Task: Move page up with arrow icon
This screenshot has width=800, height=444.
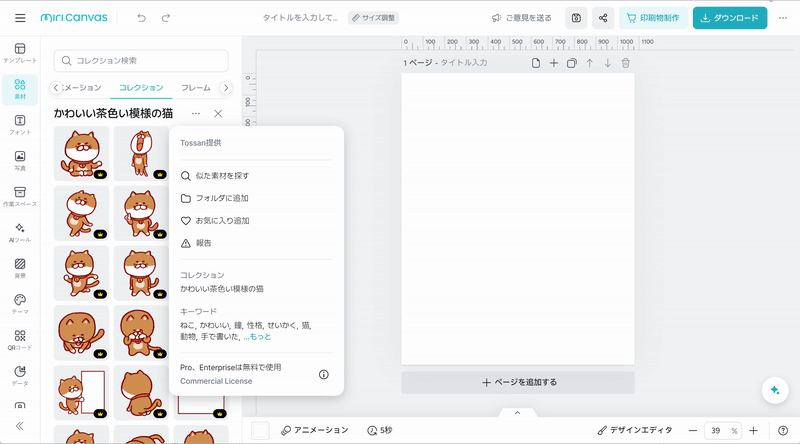Action: point(590,63)
